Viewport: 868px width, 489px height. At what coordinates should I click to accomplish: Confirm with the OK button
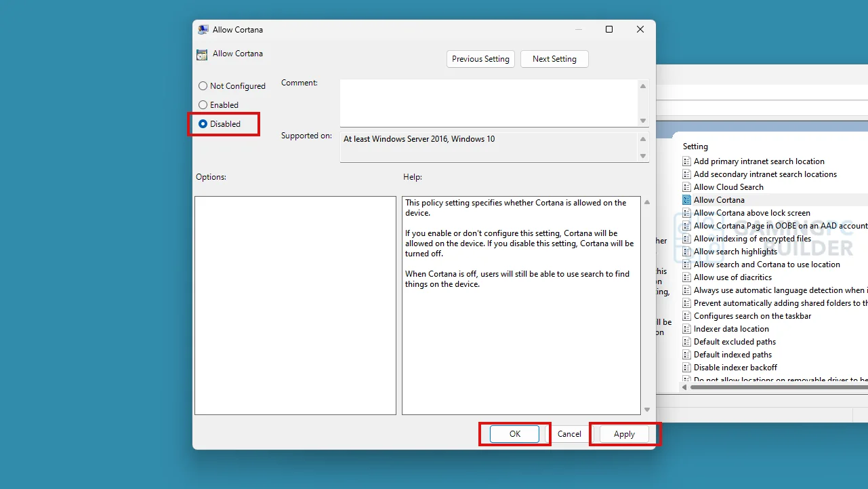point(515,434)
